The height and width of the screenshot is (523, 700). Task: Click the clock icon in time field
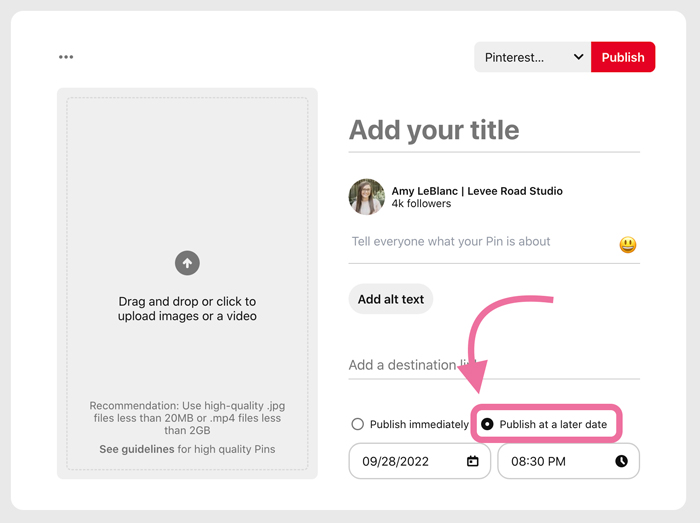click(x=621, y=461)
